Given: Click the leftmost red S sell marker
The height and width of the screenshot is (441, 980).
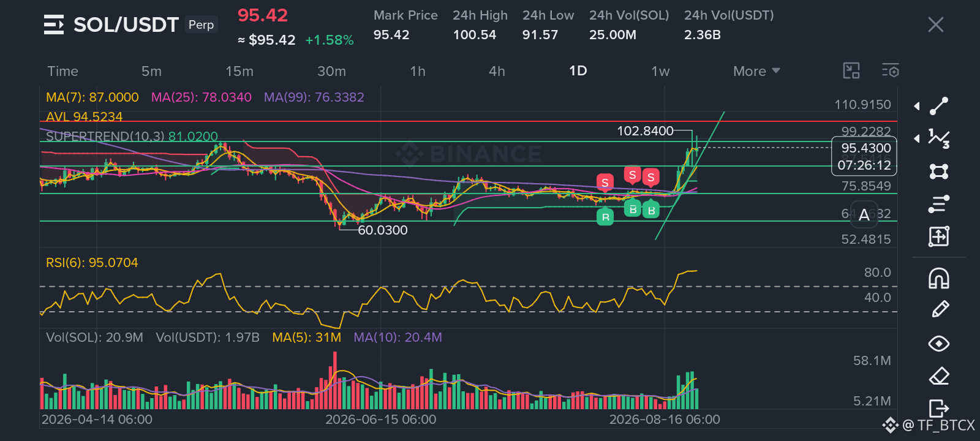Looking at the screenshot, I should click(605, 182).
